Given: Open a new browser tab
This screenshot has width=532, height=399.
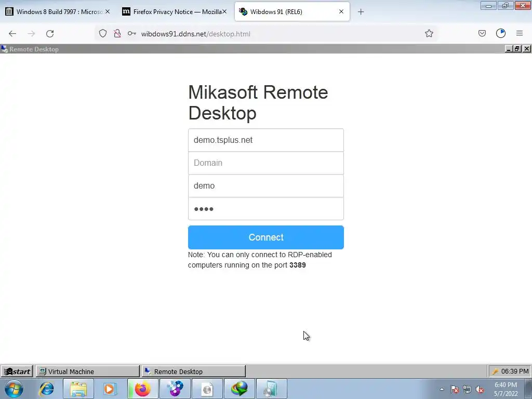Looking at the screenshot, I should point(361,12).
